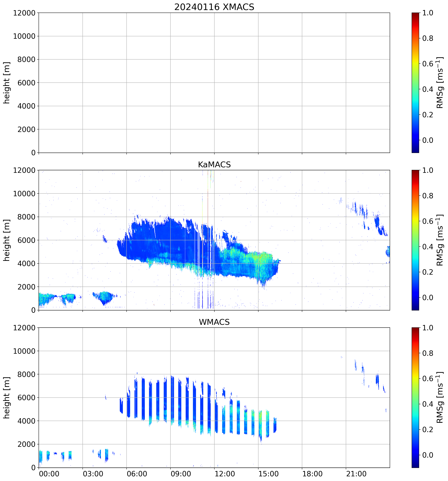This screenshot has height=481, width=448.
Task: Click the 03:00 time axis label
Action: coord(93,474)
